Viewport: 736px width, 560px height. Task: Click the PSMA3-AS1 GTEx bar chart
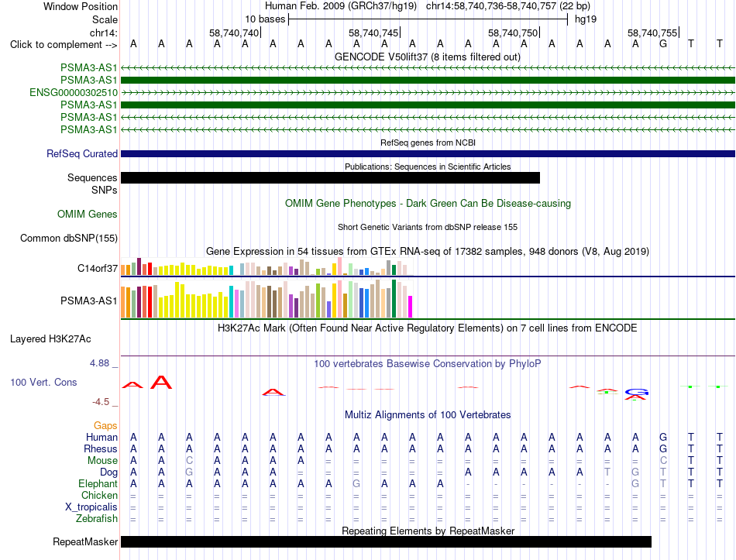[267, 299]
